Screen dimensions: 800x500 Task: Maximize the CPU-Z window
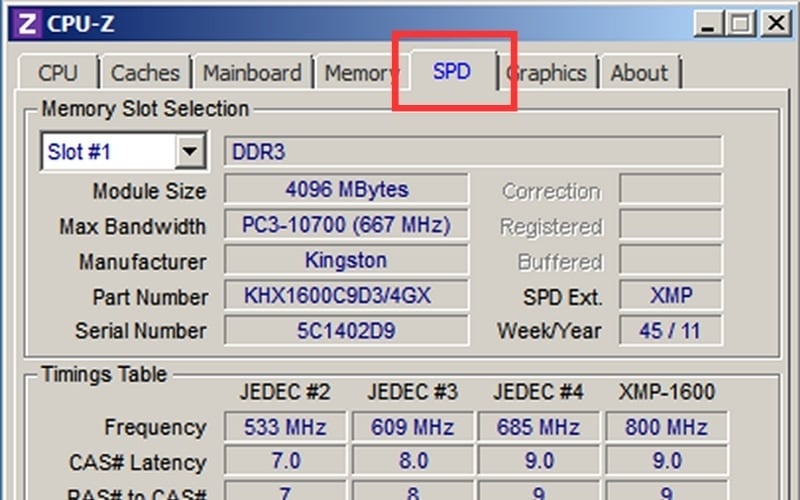[741, 23]
